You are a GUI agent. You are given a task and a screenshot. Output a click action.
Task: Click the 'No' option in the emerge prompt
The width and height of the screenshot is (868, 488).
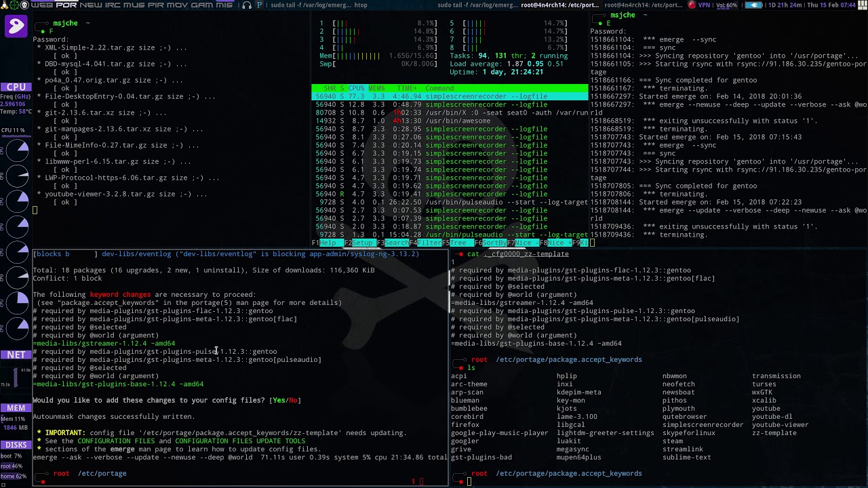tap(293, 400)
